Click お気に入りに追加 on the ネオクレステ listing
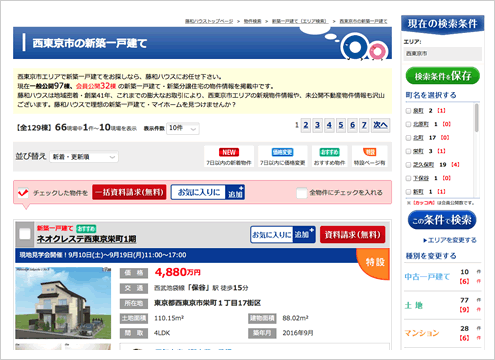This screenshot has height=360, width=495. (283, 234)
